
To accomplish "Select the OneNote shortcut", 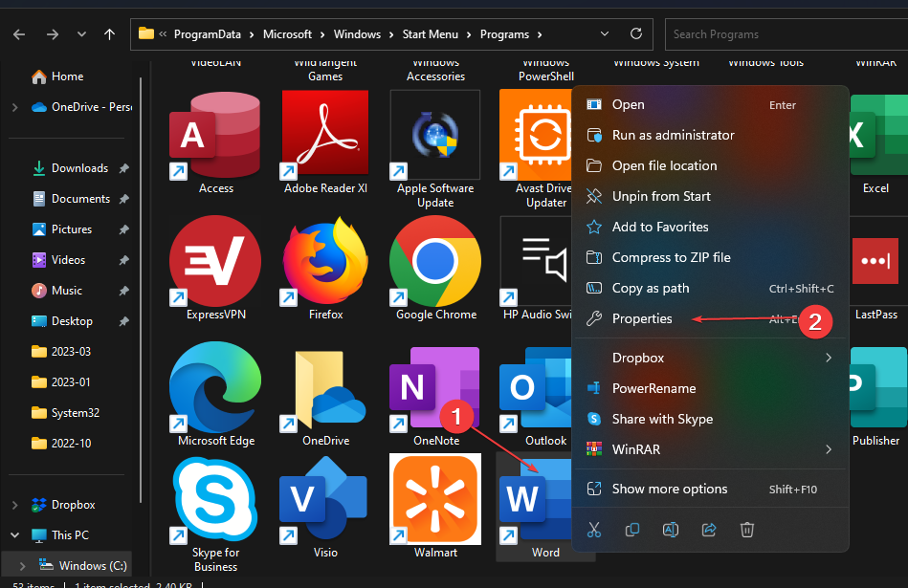I will 435,389.
